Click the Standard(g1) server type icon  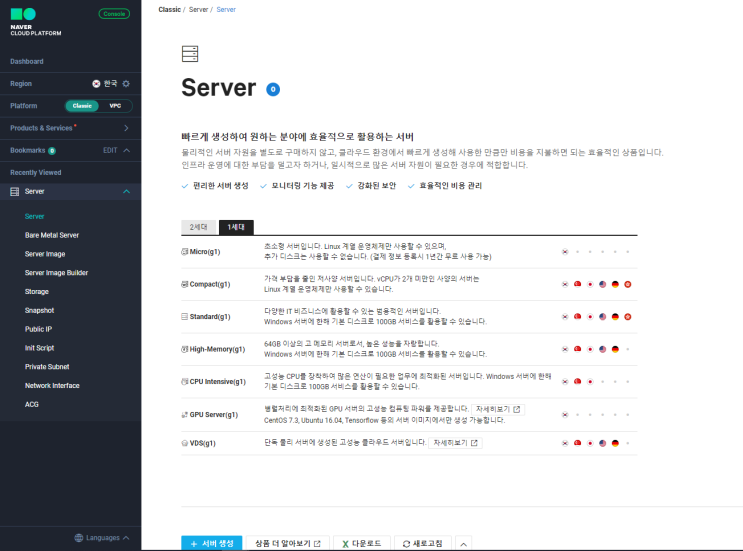pyautogui.click(x=185, y=316)
